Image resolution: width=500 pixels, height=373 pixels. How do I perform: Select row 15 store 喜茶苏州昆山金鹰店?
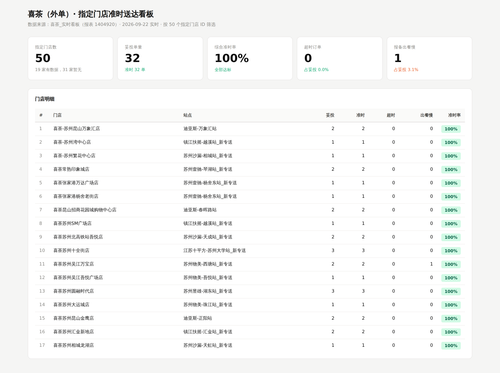[x=74, y=318]
